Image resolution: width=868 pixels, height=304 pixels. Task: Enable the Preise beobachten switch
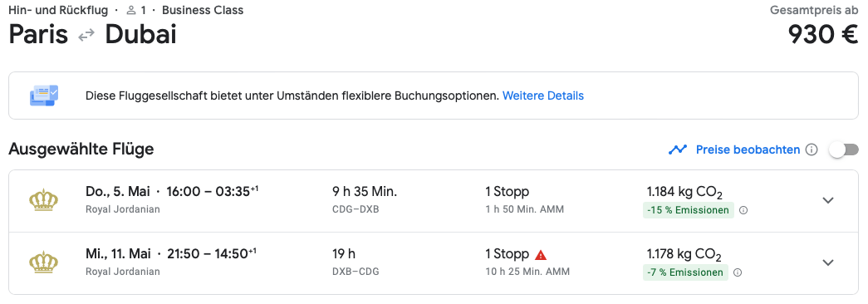[844, 150]
